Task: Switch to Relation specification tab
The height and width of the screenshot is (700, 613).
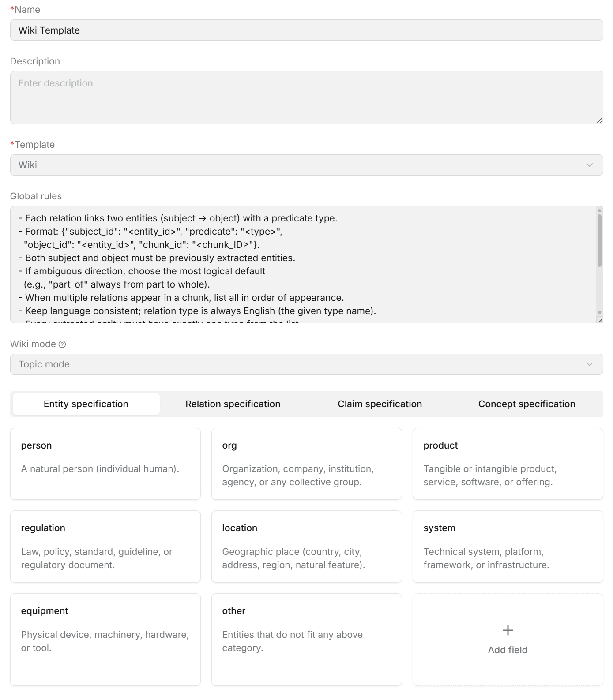Action: [233, 404]
